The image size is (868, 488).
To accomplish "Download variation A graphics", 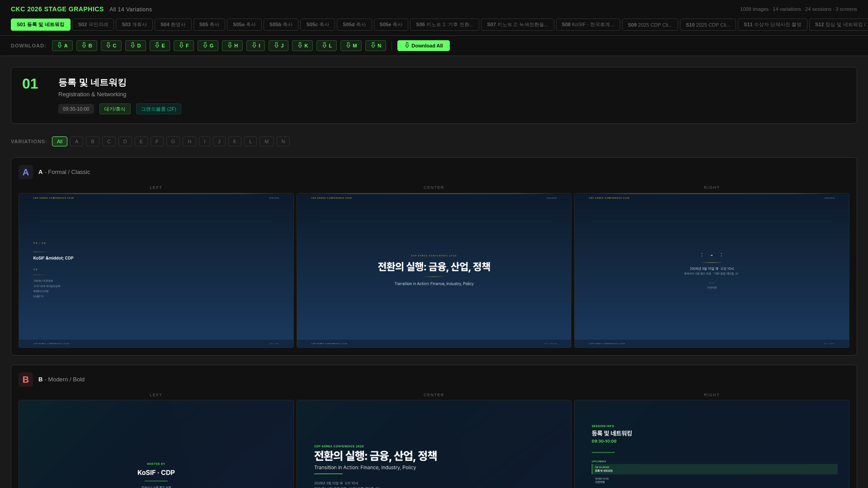I will [x=62, y=46].
